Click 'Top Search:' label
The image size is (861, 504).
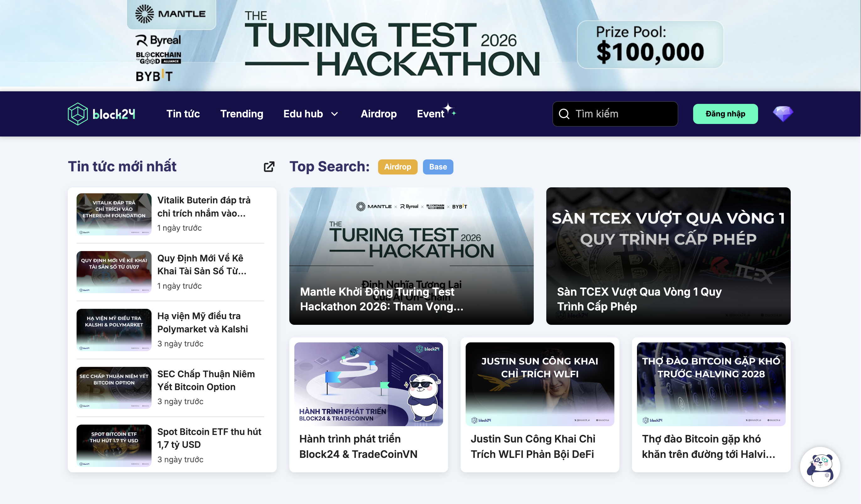pyautogui.click(x=330, y=166)
